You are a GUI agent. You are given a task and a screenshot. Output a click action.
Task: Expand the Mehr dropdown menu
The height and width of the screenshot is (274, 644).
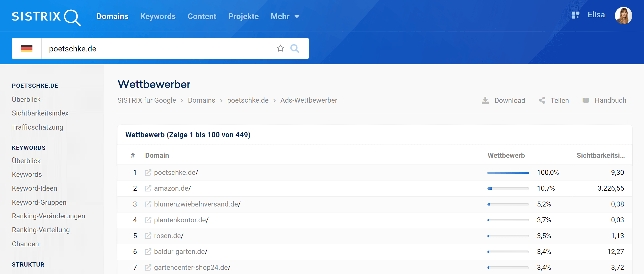coord(285,17)
